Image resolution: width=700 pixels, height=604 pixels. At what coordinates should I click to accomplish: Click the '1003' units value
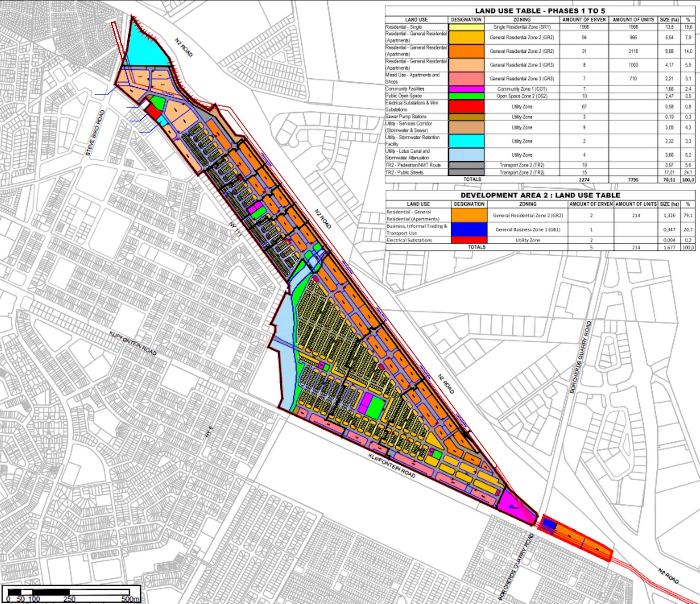(633, 65)
